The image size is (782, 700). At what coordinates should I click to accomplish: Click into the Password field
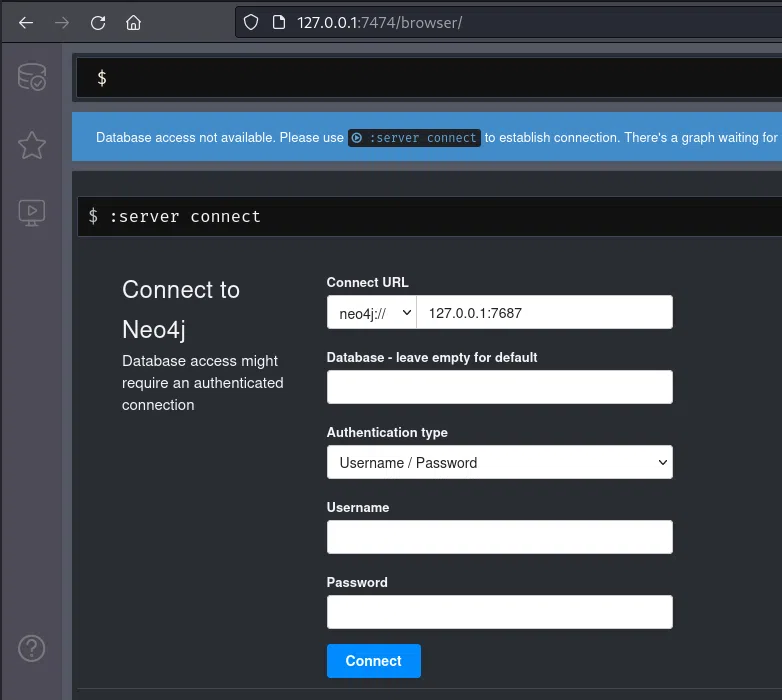[499, 612]
